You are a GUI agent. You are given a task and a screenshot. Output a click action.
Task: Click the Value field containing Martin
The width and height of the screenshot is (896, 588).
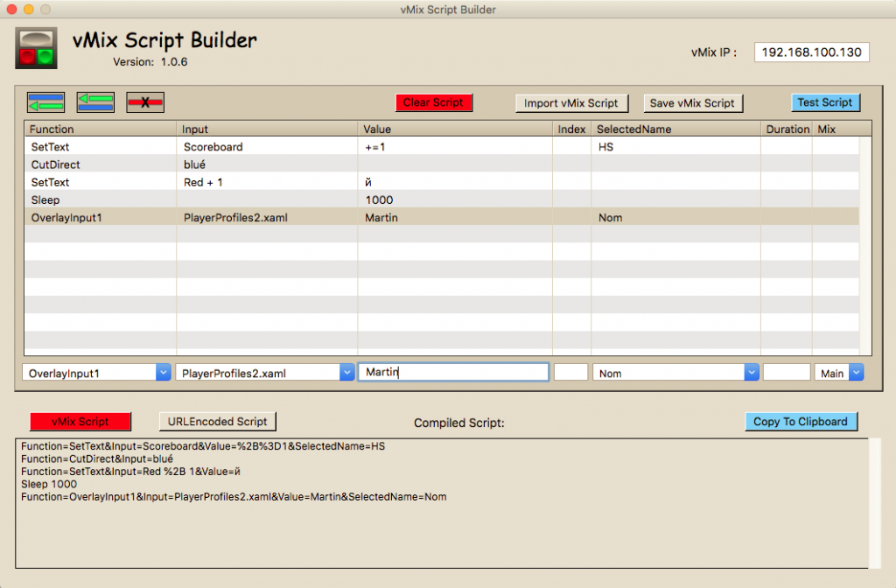click(x=452, y=372)
